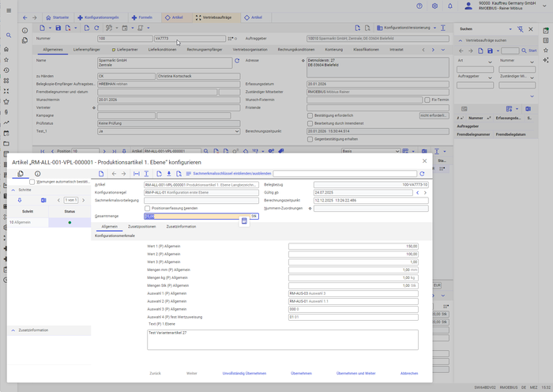Screen dimensions: 553x392
Task: Enable Warnungen automatisch bestätigen checkbox
Action: coord(32,182)
